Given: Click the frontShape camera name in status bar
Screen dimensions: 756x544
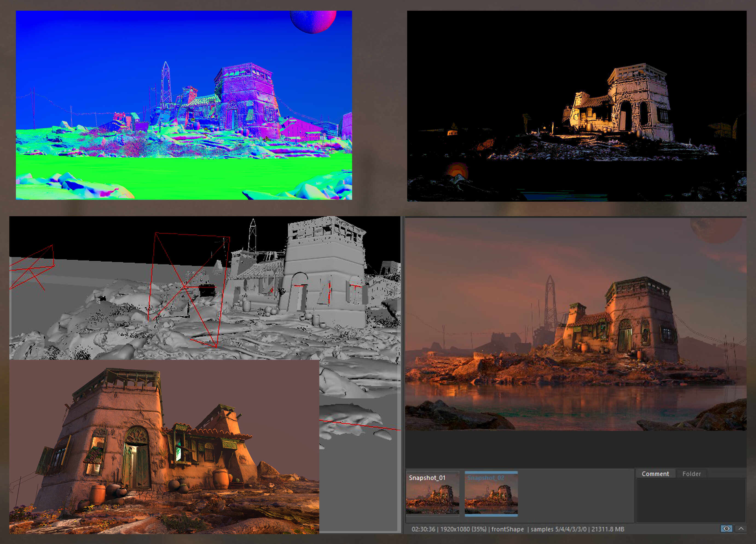Looking at the screenshot, I should point(507,529).
